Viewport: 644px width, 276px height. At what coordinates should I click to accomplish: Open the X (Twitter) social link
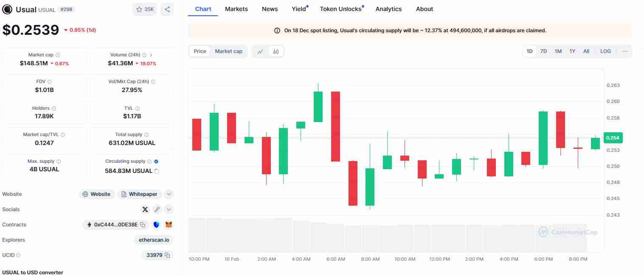145,209
